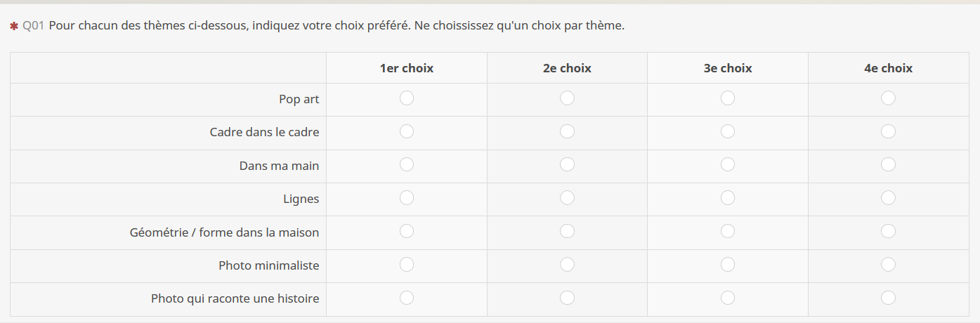Choose 2e choix for Photo minimaliste
Image resolution: width=980 pixels, height=323 pixels.
pyautogui.click(x=567, y=265)
